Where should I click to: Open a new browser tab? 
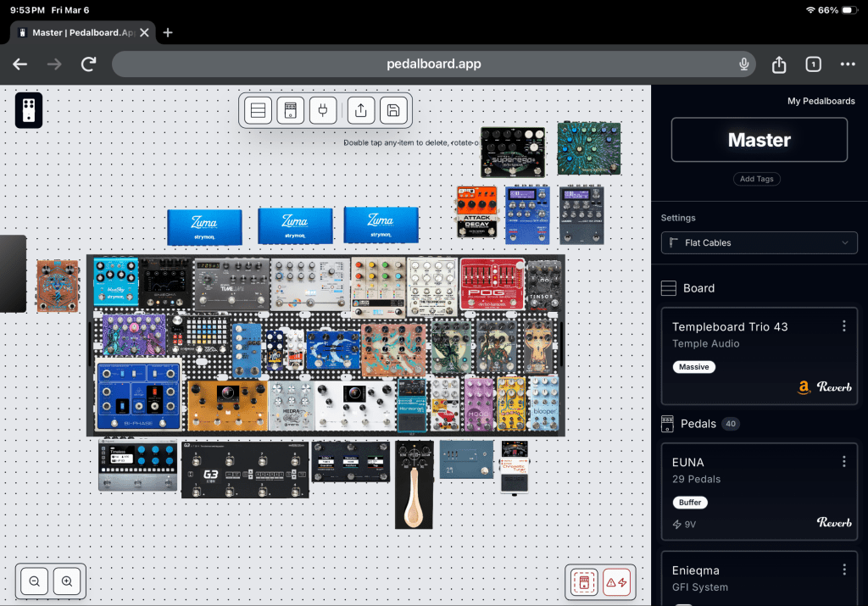click(168, 32)
